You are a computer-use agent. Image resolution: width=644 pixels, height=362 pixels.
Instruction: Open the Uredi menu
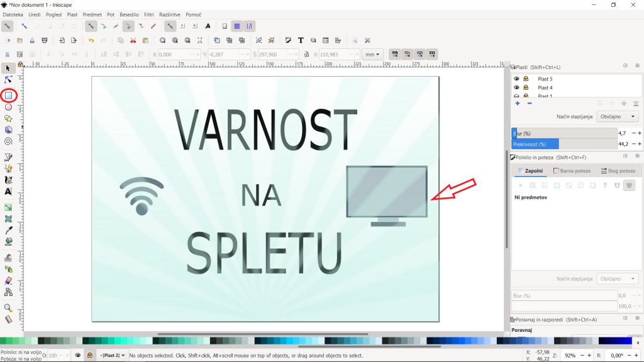[35, 15]
